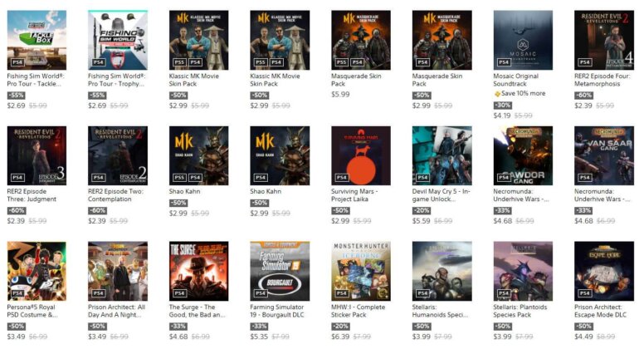The image size is (644, 349).
Task: Click Prison Architect: All Day And A Night title
Action: point(116,311)
